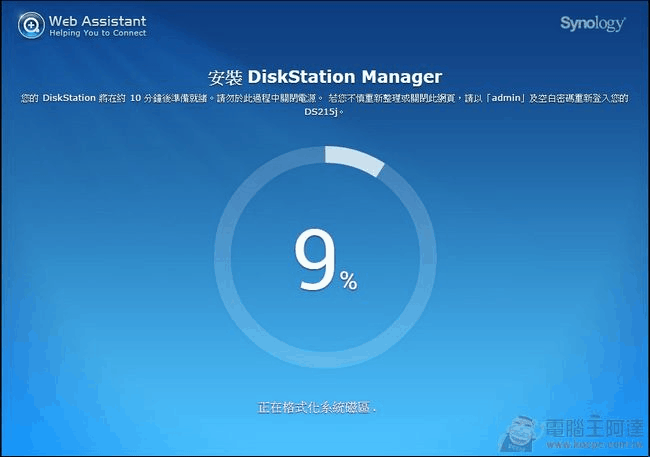This screenshot has height=457, width=650.
Task: Click the 'Helping You to Connect' tagline
Action: click(x=98, y=33)
